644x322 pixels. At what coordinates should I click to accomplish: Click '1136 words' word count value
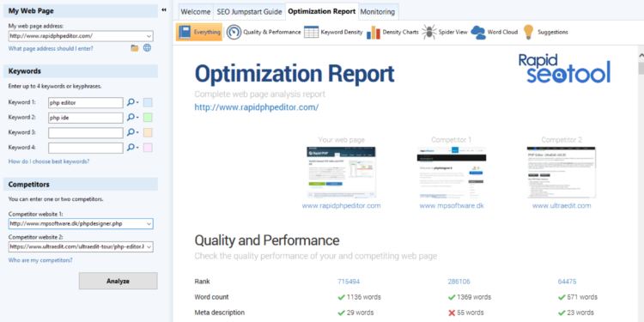pos(364,297)
